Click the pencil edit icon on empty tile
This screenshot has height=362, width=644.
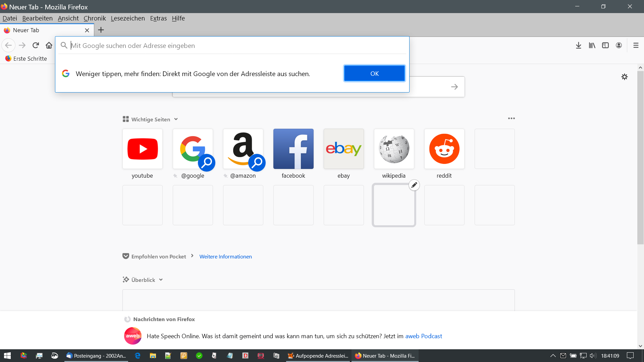414,185
